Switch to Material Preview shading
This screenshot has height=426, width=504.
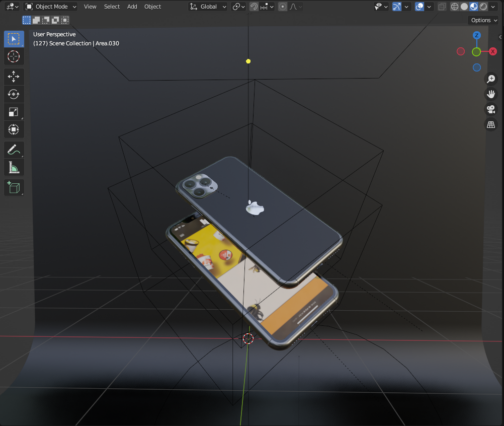(x=474, y=7)
